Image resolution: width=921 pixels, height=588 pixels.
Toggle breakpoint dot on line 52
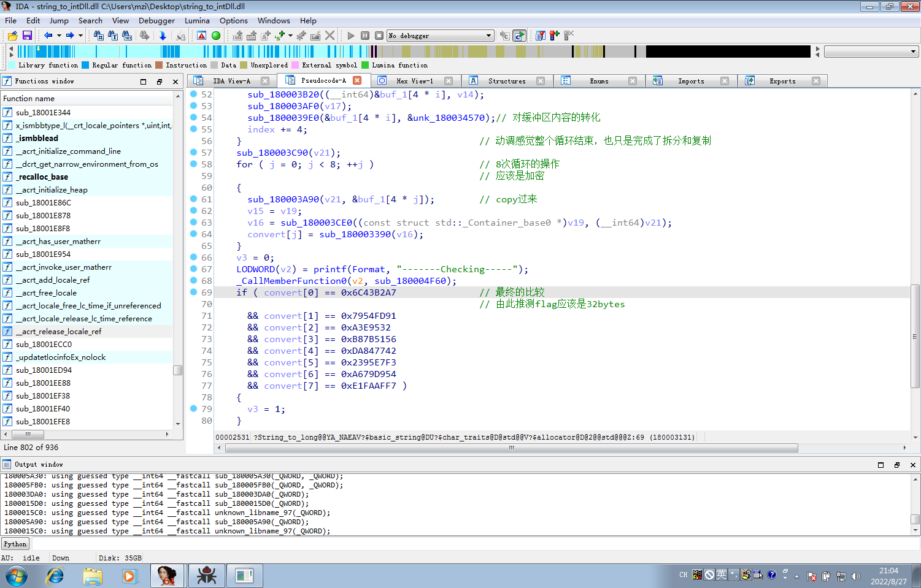(193, 94)
